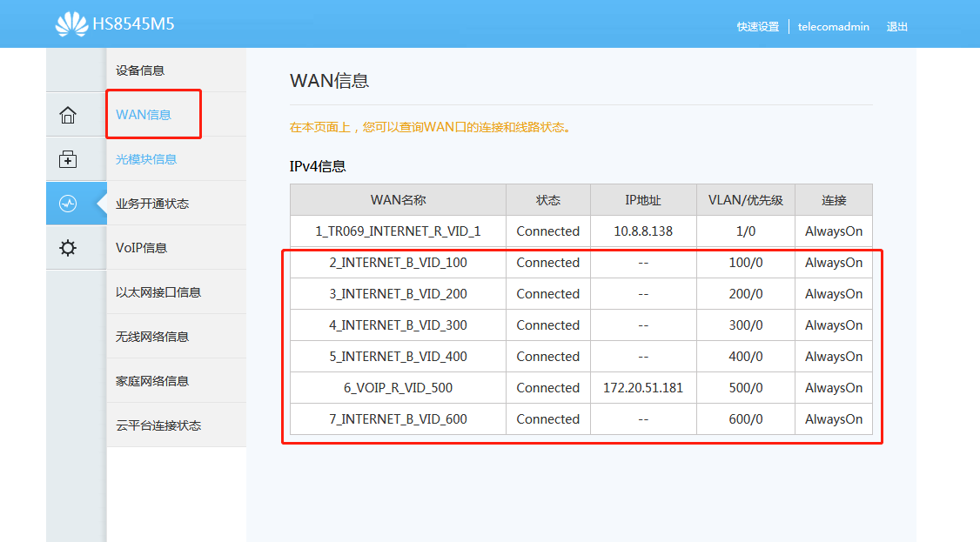Click the Huawei logo in header
This screenshot has width=980, height=542.
[x=71, y=24]
